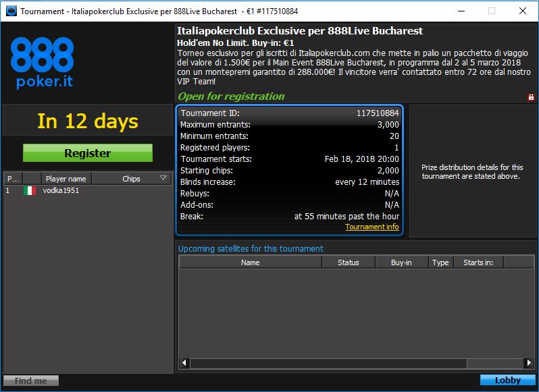539x392 pixels.
Task: Open the Tournament info link
Action: click(x=372, y=227)
